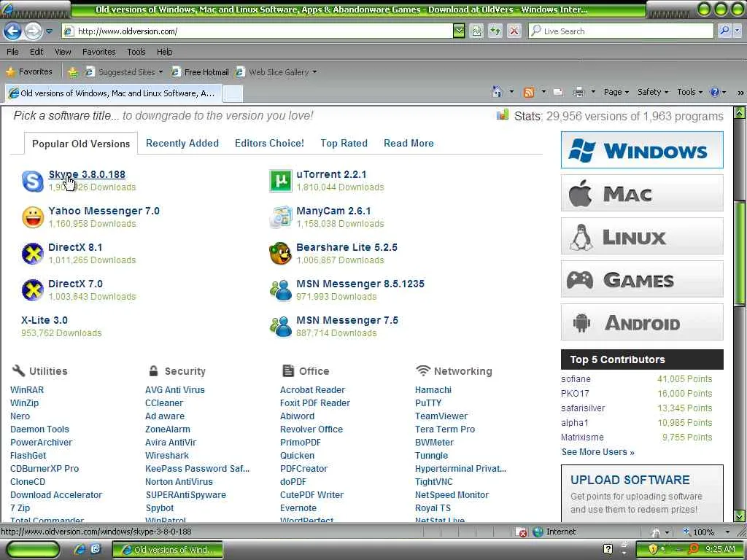Switch to Recently Added tab
Screen dimensions: 747x560
click(182, 144)
